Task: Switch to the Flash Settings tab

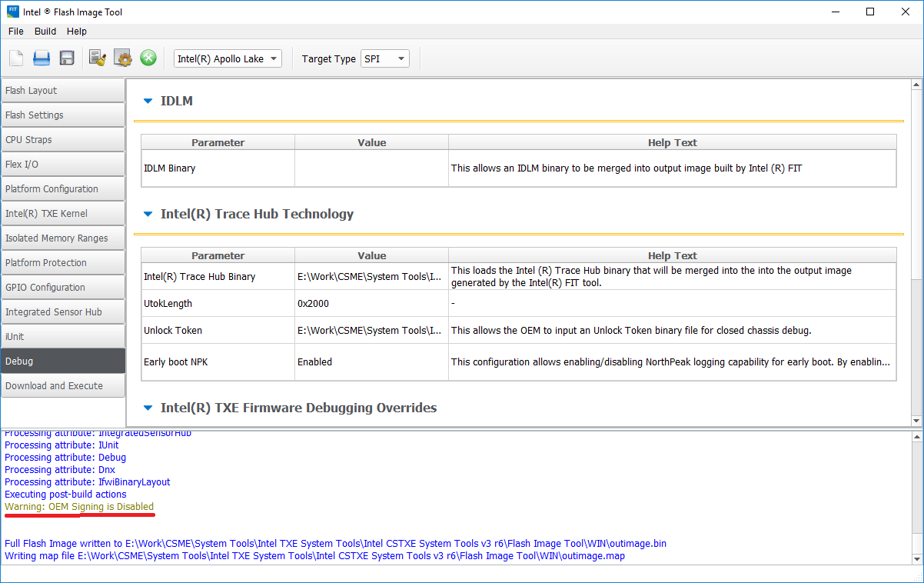Action: [x=63, y=115]
